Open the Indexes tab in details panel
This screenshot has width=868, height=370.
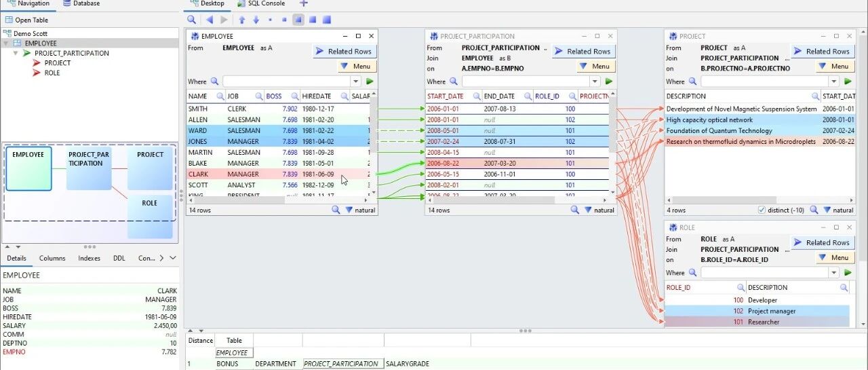coord(89,258)
